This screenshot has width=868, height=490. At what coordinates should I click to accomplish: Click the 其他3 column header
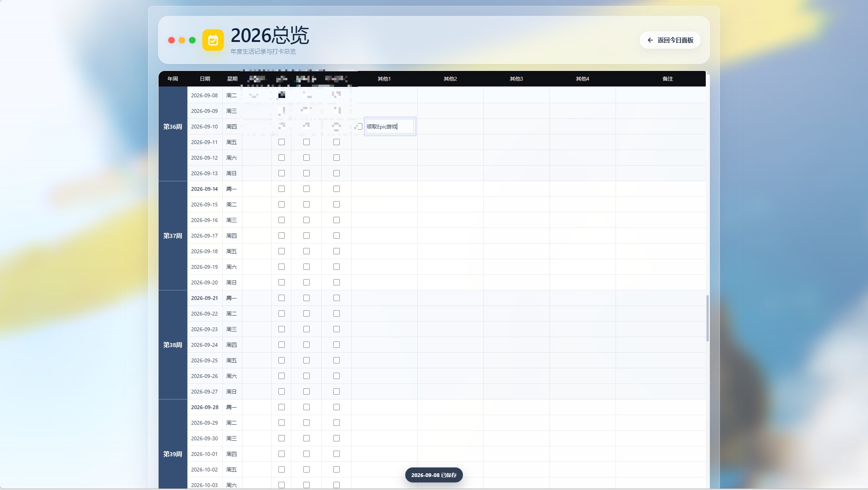coord(516,79)
